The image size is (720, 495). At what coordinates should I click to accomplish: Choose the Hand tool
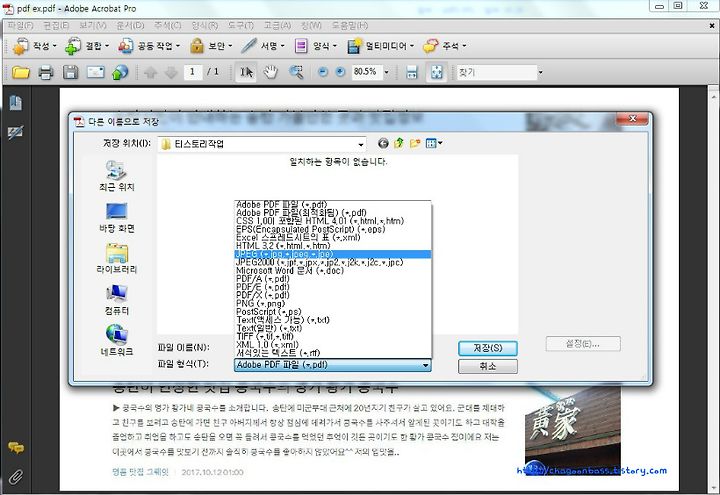click(270, 72)
